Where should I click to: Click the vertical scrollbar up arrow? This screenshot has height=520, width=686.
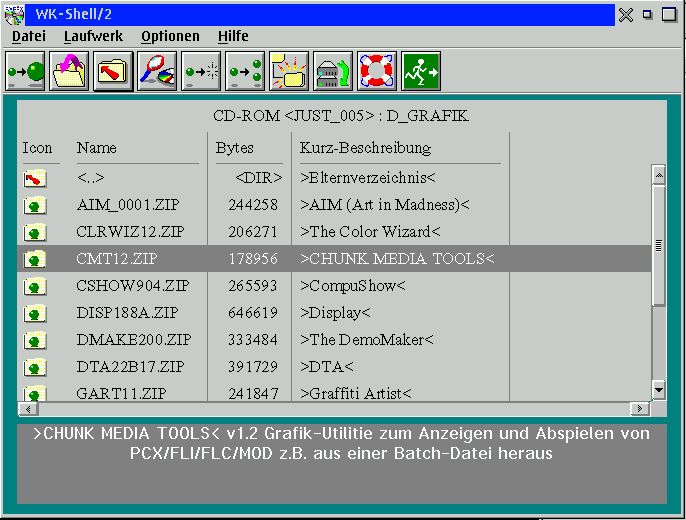(x=658, y=175)
